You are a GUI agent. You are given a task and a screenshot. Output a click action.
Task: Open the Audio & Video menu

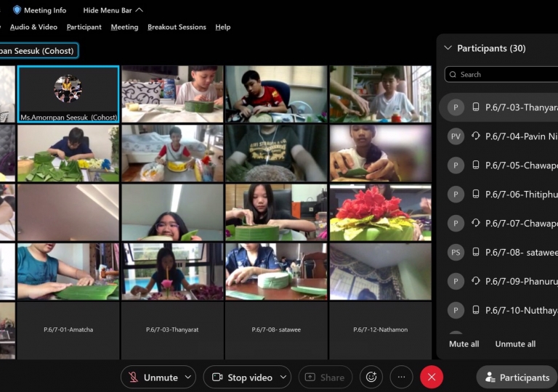[33, 27]
